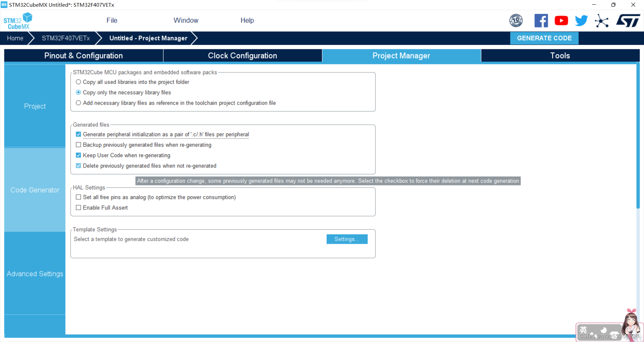Open the Window menu
Image resolution: width=644 pixels, height=342 pixels.
186,20
